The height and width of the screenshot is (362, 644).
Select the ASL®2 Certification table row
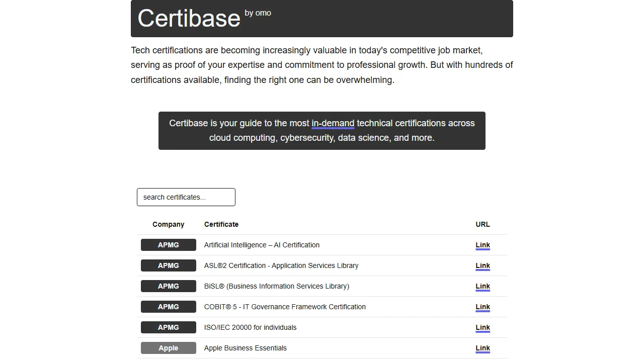[x=322, y=265]
